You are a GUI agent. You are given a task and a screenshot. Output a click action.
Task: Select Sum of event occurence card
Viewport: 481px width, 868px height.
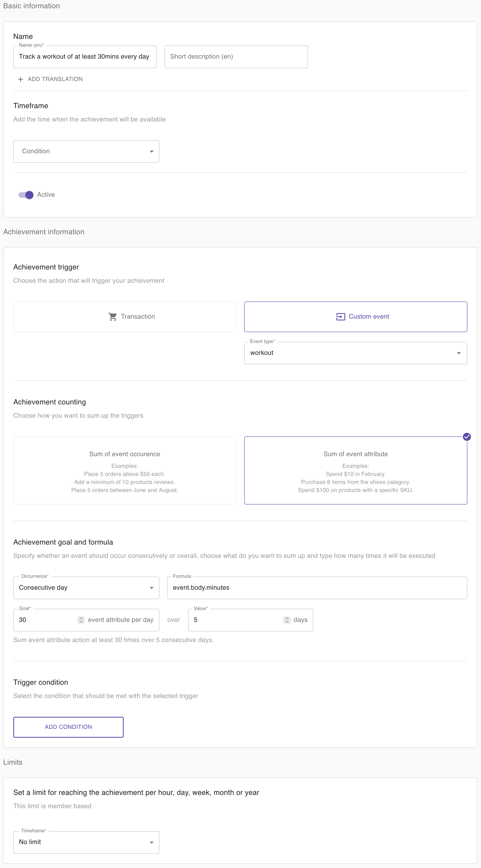(125, 470)
